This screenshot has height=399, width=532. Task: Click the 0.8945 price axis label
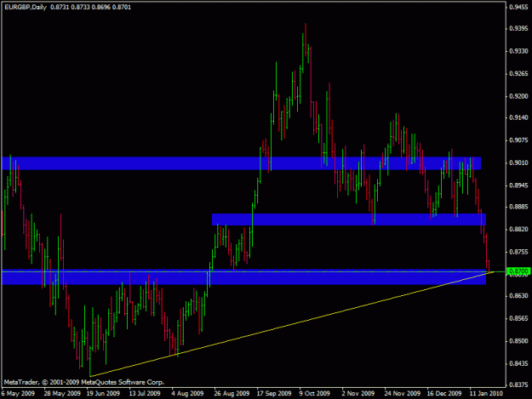[x=518, y=185]
